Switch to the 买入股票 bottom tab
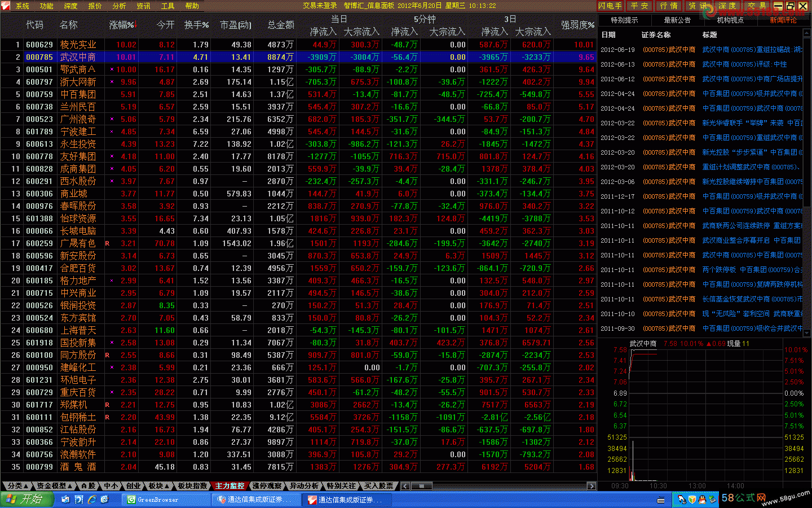Screen dimensions: 812x508 tap(379, 486)
